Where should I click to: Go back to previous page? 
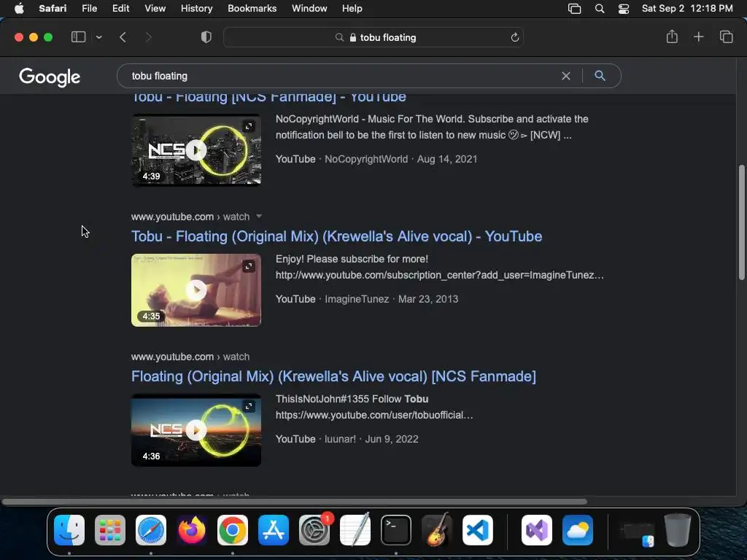pos(123,37)
